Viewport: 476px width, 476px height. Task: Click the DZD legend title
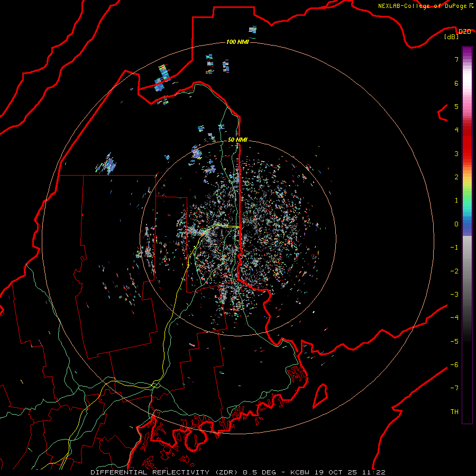(x=464, y=32)
